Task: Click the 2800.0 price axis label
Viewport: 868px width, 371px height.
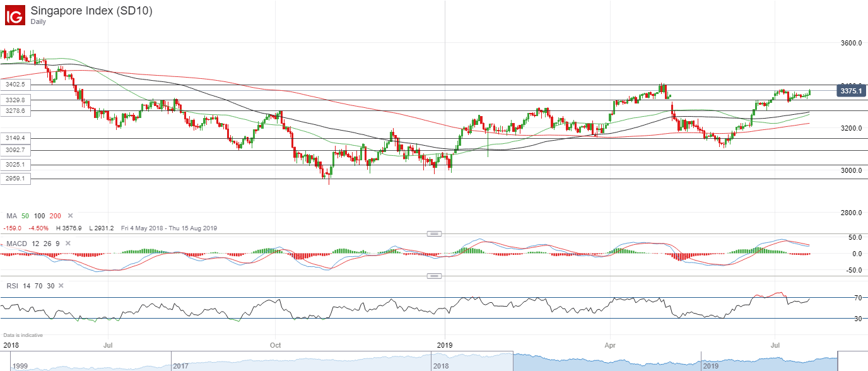Action: (x=850, y=213)
